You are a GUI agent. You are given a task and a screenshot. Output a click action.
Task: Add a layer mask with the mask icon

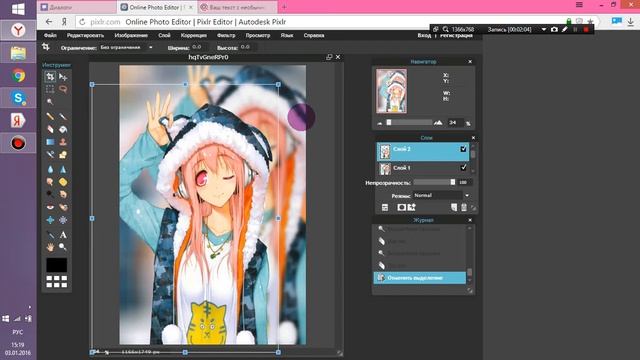click(401, 208)
